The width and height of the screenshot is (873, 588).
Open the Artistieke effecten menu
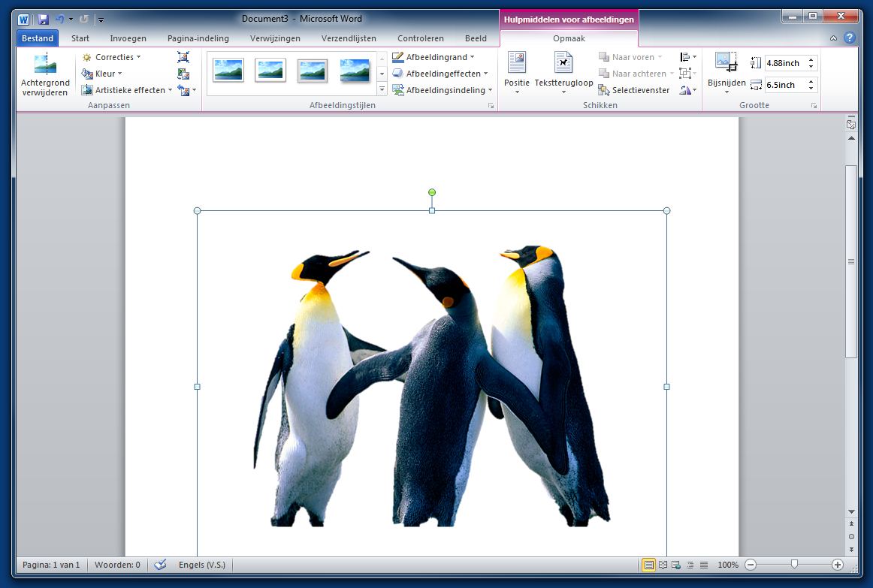pyautogui.click(x=127, y=89)
